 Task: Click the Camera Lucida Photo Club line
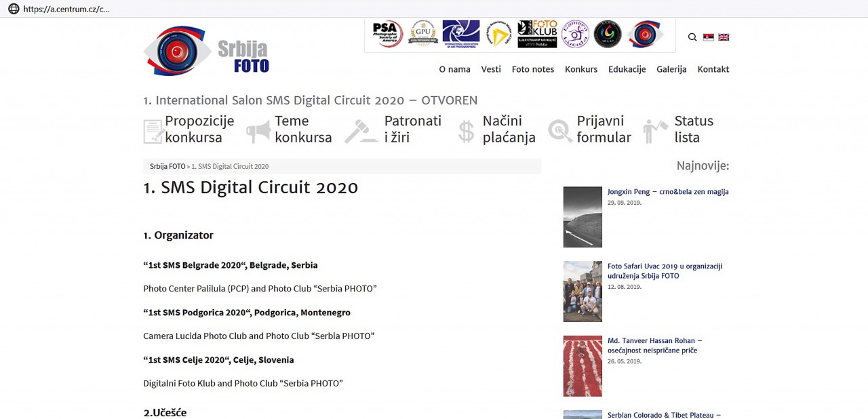click(x=259, y=336)
